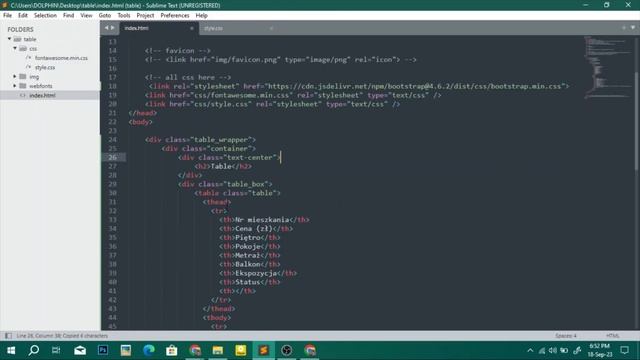Screen dimensions: 640x360
Task: Add a new tab with plus icon
Action: 624,28
